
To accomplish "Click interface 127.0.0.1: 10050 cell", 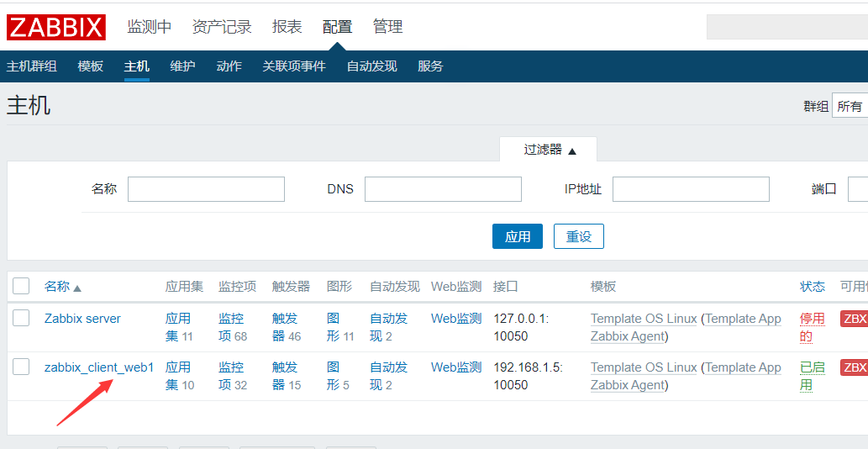I will click(521, 327).
